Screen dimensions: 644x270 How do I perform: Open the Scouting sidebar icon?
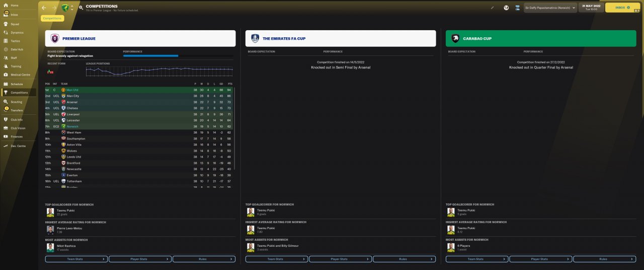(6, 102)
